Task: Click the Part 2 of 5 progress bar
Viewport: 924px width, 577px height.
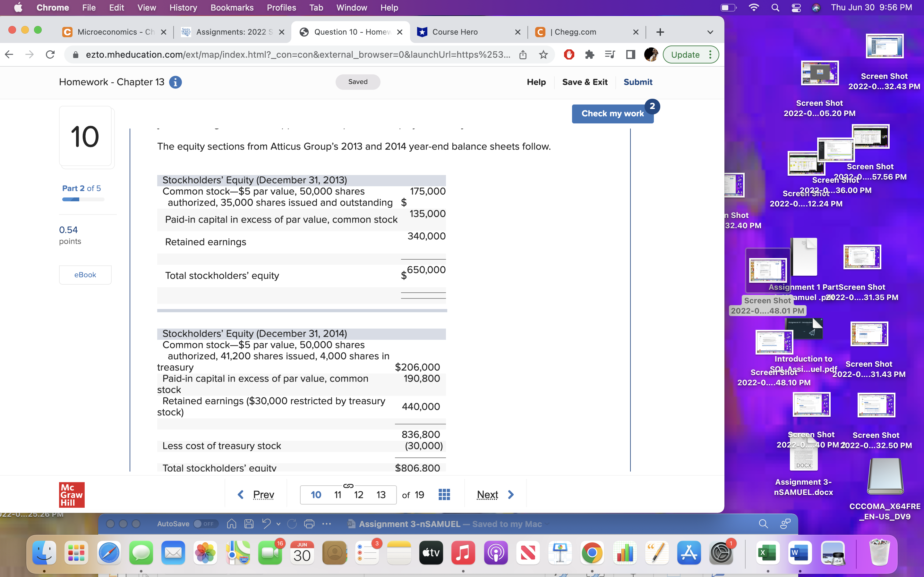Action: point(82,199)
